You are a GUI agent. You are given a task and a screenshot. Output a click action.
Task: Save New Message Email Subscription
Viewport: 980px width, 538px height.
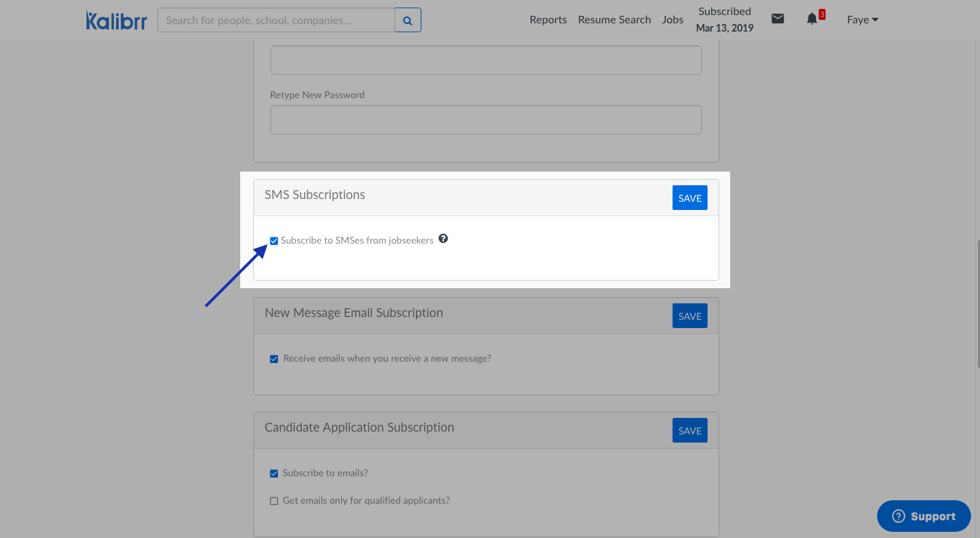point(690,316)
